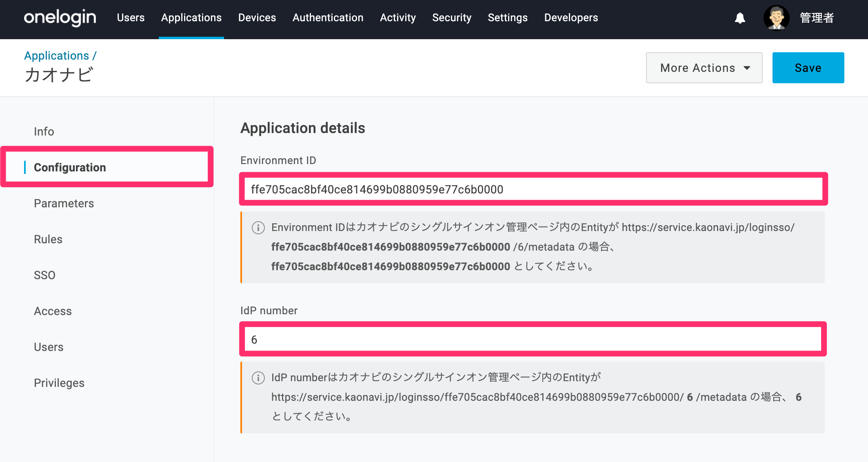Open the Security menu

point(452,18)
